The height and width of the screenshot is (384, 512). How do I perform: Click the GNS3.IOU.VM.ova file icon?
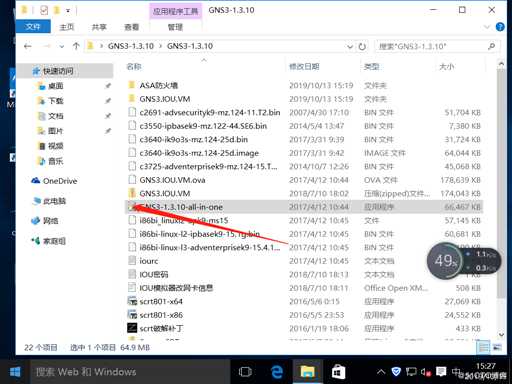pos(132,180)
